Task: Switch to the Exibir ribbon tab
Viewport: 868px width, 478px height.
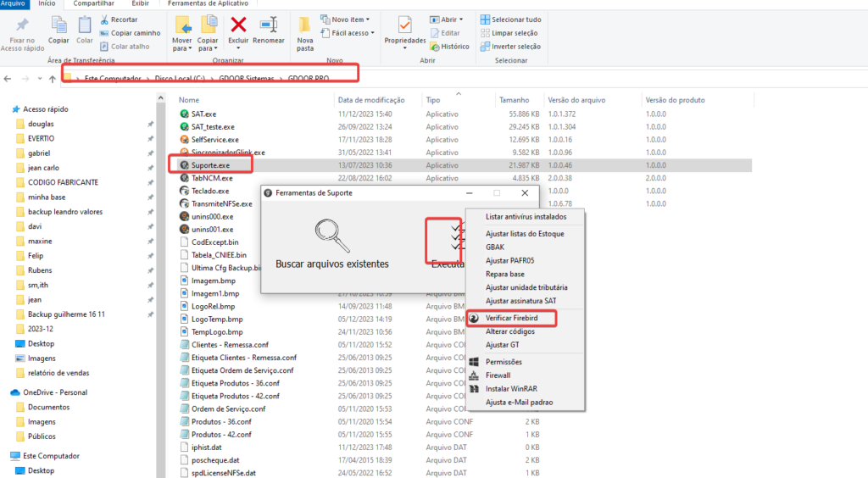Action: (140, 3)
